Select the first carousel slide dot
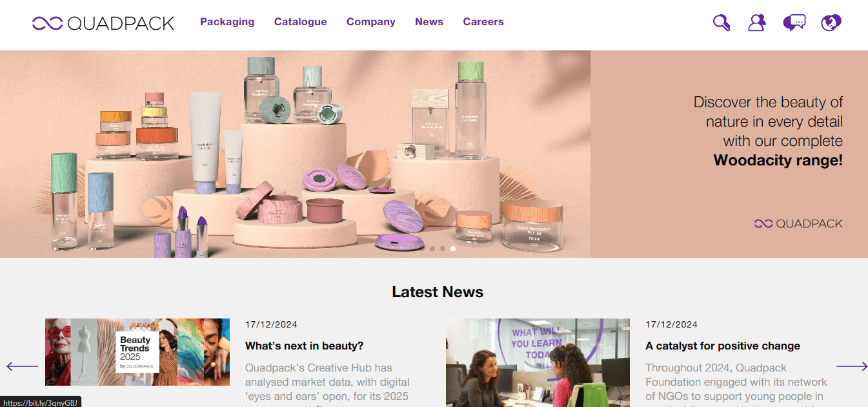The image size is (868, 407). (x=432, y=248)
